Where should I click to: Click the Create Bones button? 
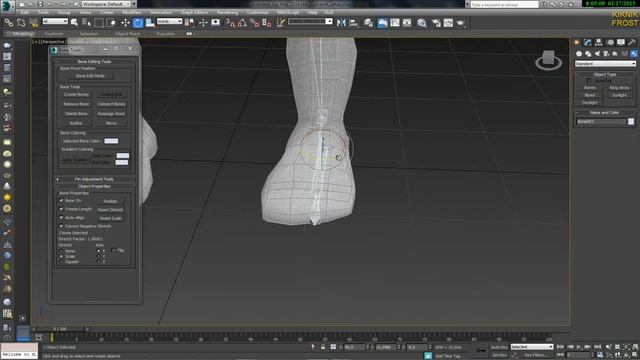pyautogui.click(x=76, y=94)
